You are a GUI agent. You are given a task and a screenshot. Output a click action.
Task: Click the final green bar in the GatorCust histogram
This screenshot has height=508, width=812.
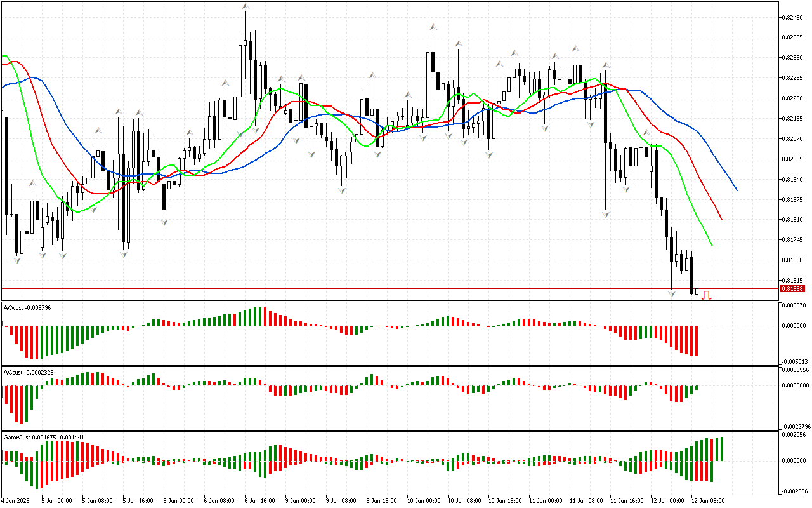722,449
